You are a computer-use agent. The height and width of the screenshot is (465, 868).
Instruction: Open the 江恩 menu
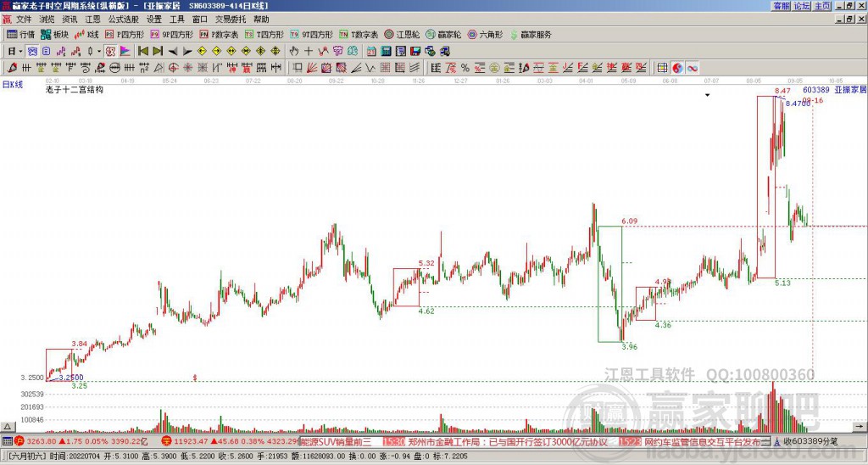[x=92, y=20]
